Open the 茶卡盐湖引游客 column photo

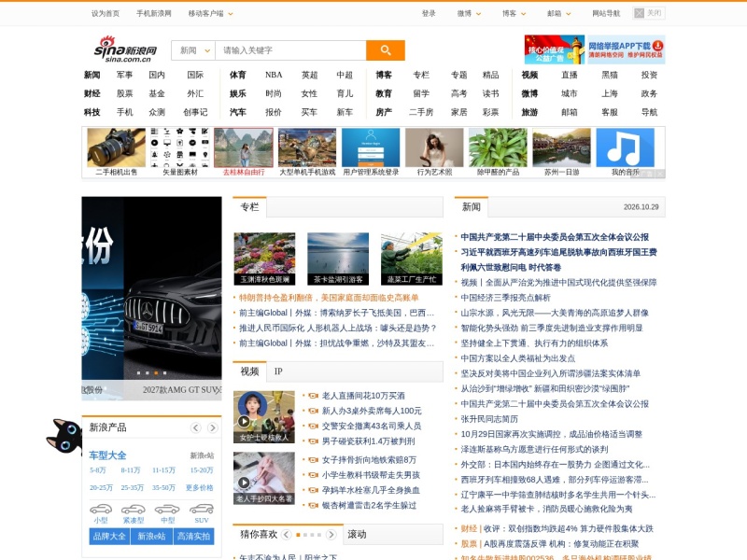(x=338, y=259)
